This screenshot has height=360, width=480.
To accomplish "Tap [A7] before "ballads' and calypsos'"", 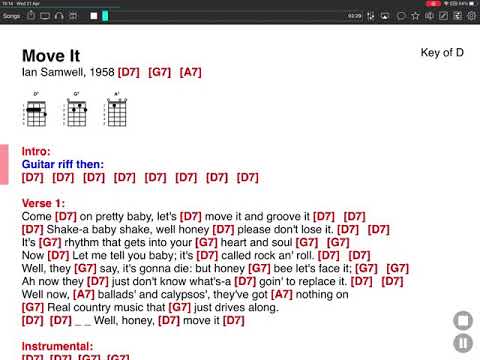I will (x=84, y=294).
